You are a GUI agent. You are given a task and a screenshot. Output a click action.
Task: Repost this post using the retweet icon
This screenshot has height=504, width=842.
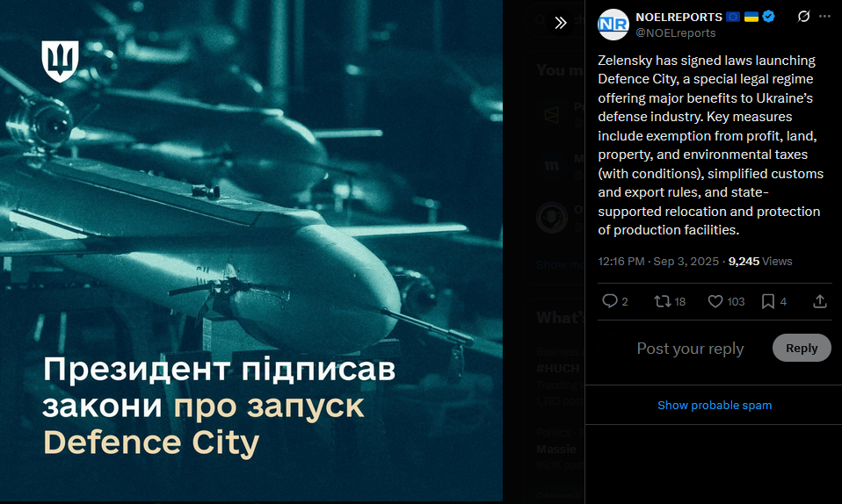point(662,301)
